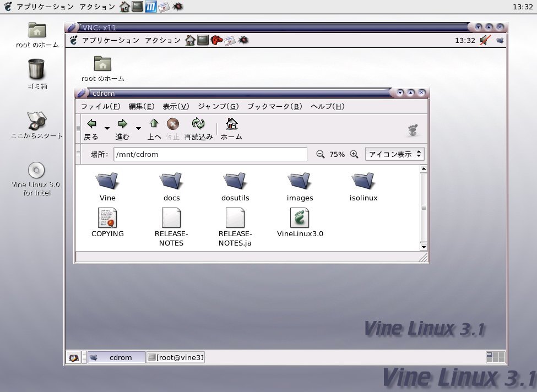The width and height of the screenshot is (537, 392).
Task: Click the mail launcher in the VNC panel
Action: click(230, 40)
